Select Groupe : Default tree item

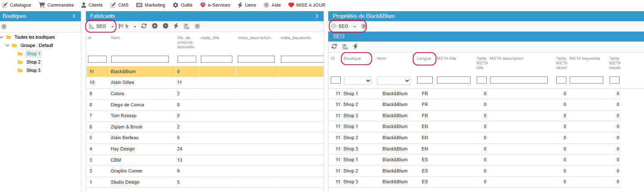[37, 45]
